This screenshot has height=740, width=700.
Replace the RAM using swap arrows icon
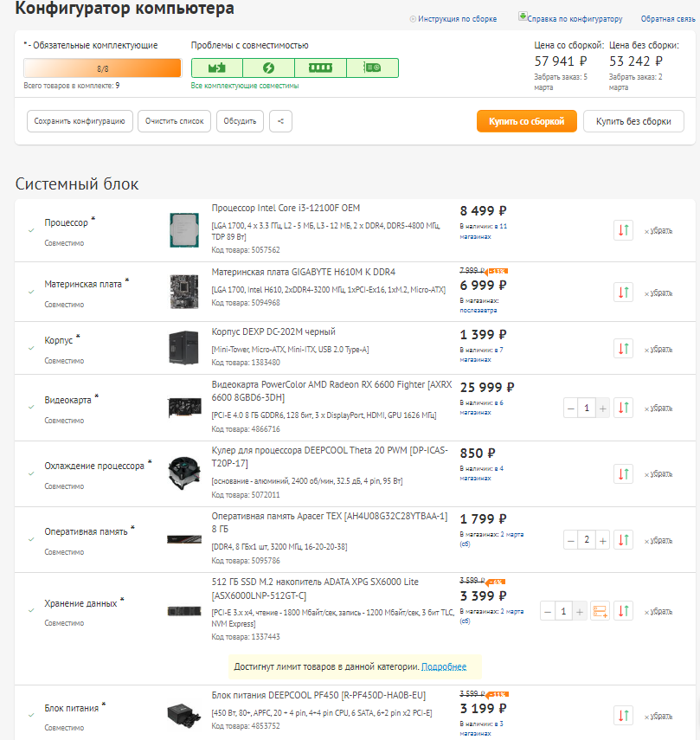coord(623,540)
